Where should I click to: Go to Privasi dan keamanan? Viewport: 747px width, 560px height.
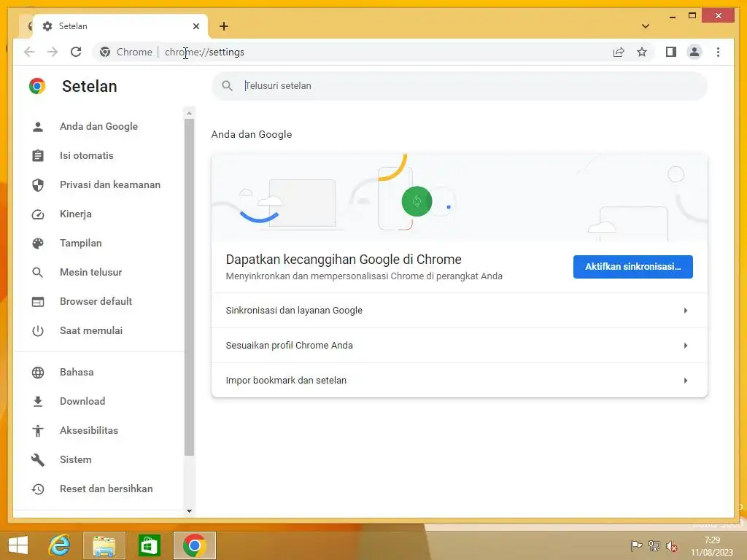110,184
